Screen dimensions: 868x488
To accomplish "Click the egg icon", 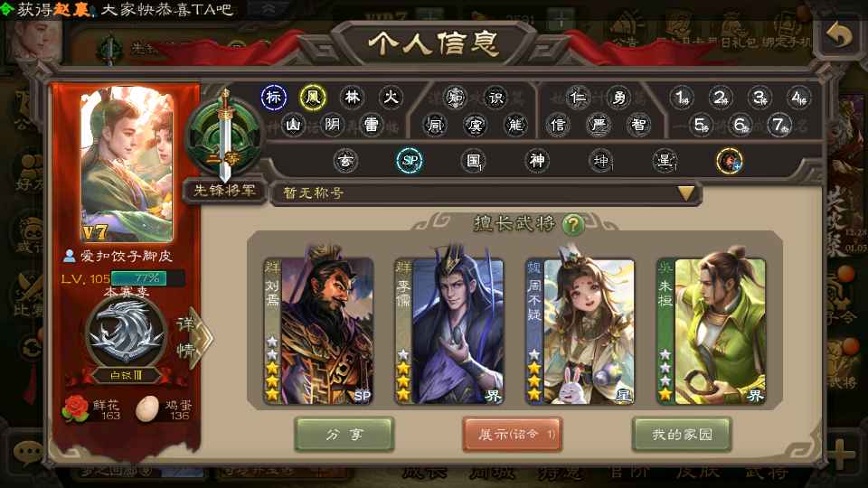I will pos(147,409).
